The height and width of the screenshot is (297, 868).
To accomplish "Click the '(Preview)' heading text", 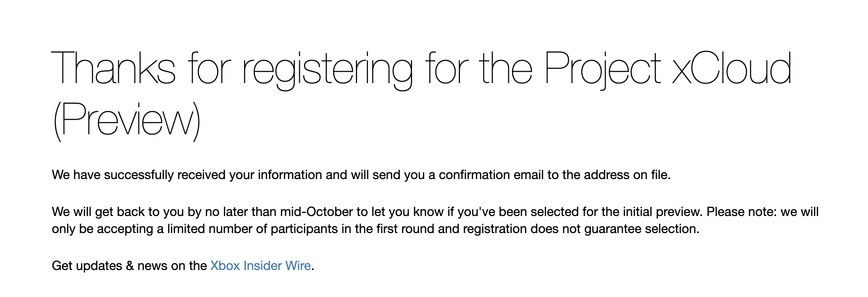I will [126, 122].
